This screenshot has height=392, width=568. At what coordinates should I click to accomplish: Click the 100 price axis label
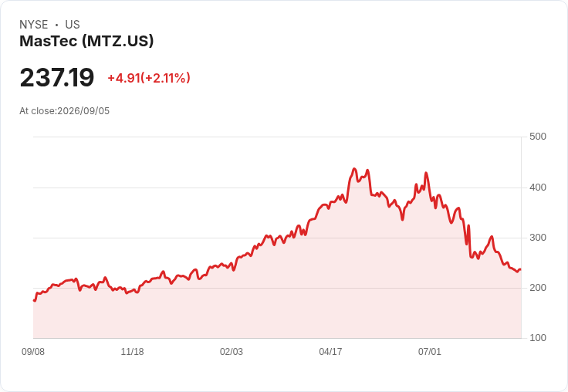tap(538, 338)
